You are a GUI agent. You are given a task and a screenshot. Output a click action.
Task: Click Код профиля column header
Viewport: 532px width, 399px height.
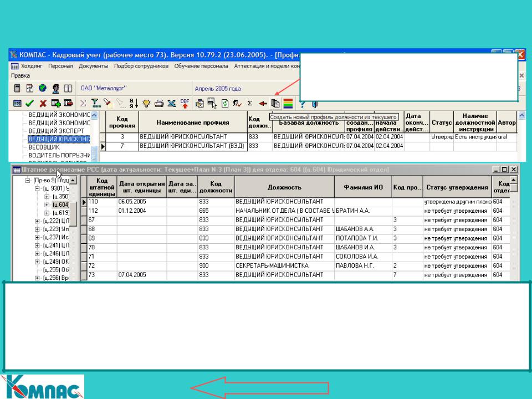point(122,122)
